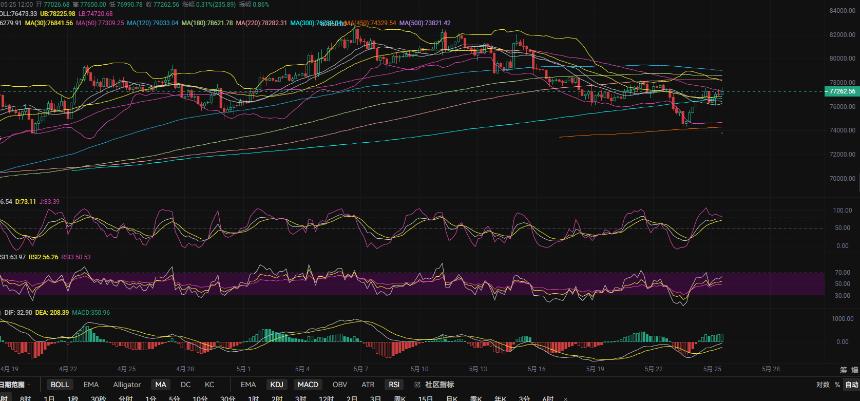This screenshot has height=401, width=860.
Task: Select the 日K time interval
Action: pos(451,398)
